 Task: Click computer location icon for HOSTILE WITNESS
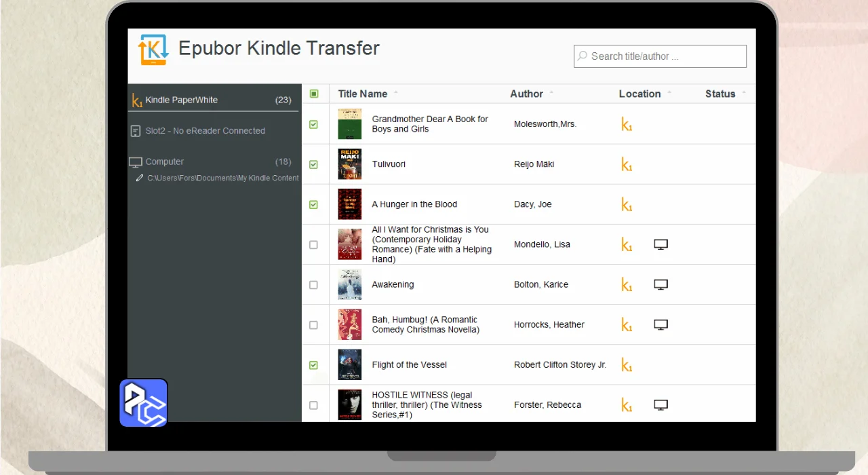pyautogui.click(x=661, y=405)
